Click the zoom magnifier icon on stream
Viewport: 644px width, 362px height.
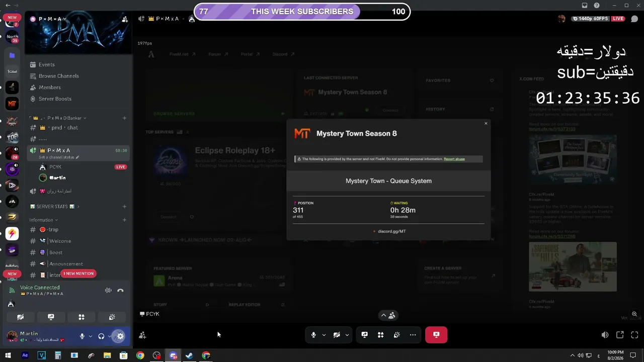point(634,314)
